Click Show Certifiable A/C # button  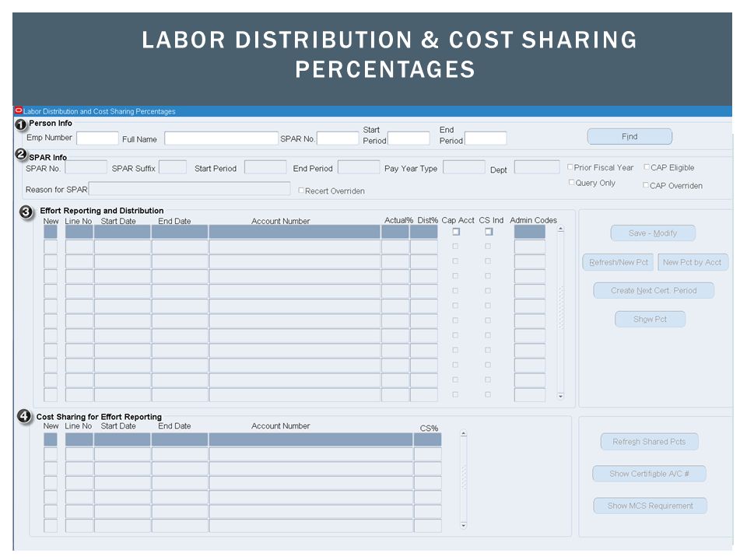pos(649,474)
